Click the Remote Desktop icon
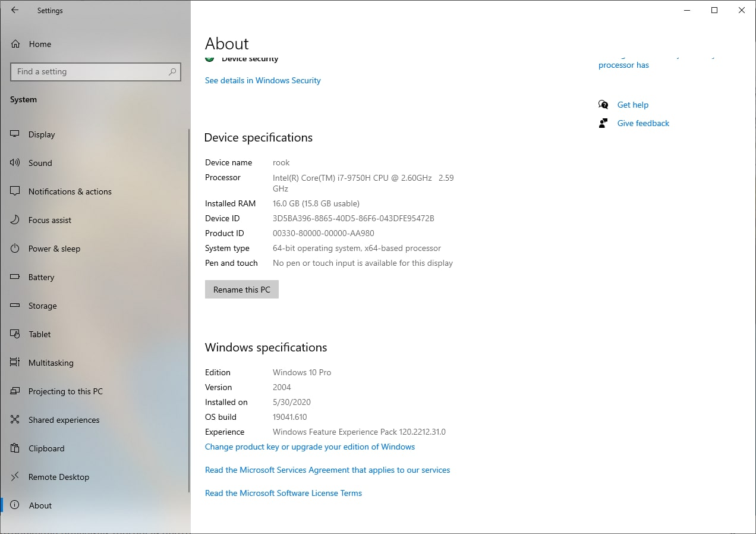Viewport: 756px width, 534px height. pyautogui.click(x=15, y=477)
